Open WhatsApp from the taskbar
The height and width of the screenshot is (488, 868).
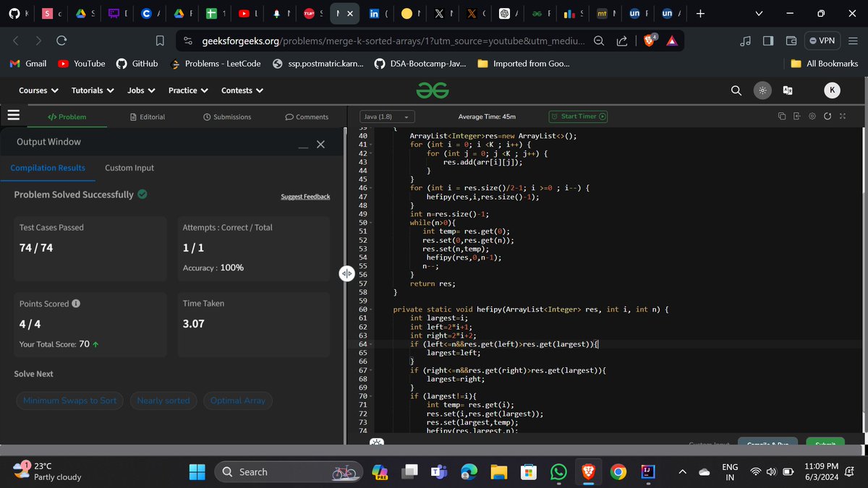coord(558,472)
